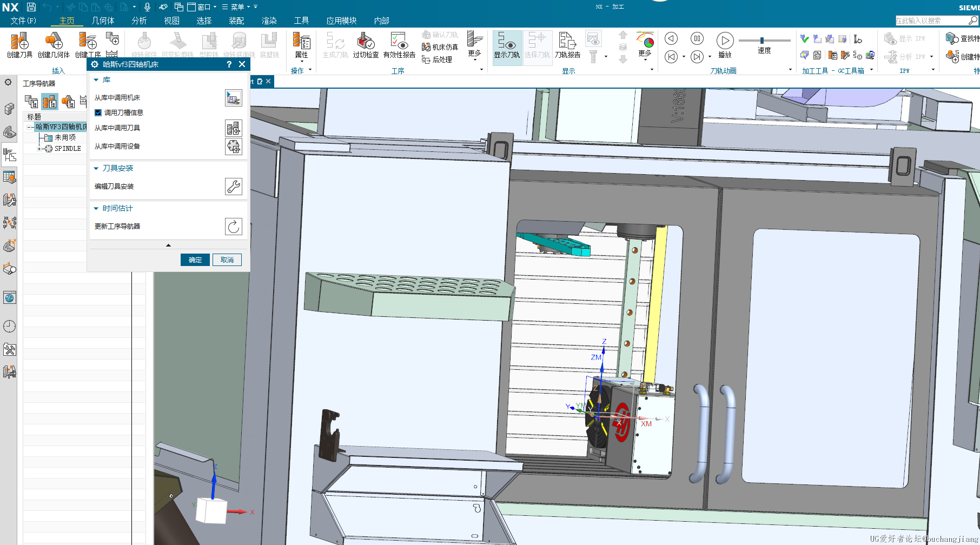Screen dimensions: 980x545
Task: Switch to the 分析 ribbon tab
Action: pyautogui.click(x=139, y=21)
